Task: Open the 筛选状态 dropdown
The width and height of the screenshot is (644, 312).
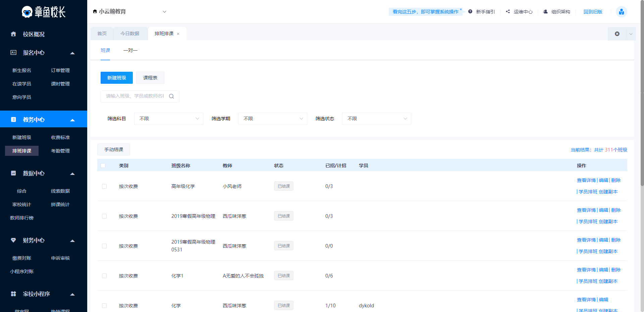Action: [x=377, y=119]
